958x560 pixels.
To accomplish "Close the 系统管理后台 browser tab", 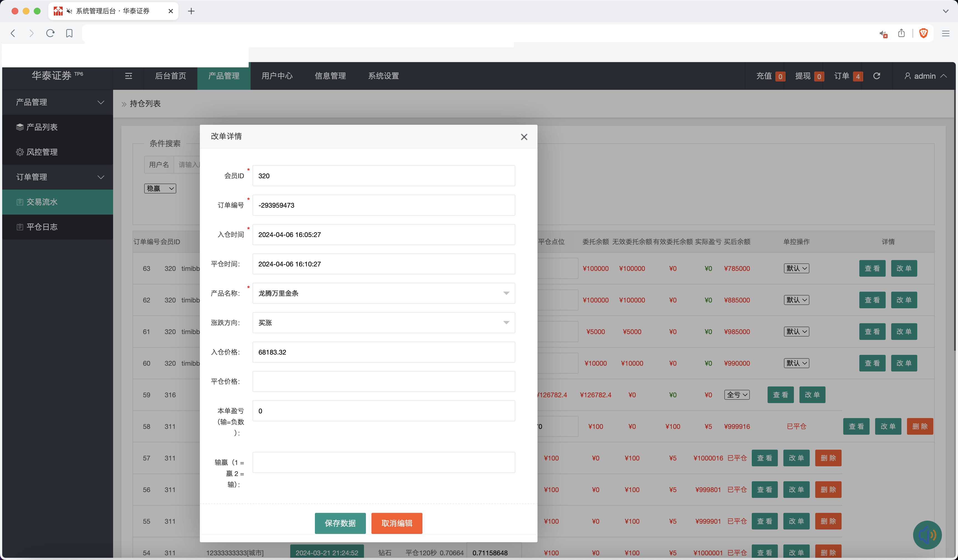I will point(171,11).
